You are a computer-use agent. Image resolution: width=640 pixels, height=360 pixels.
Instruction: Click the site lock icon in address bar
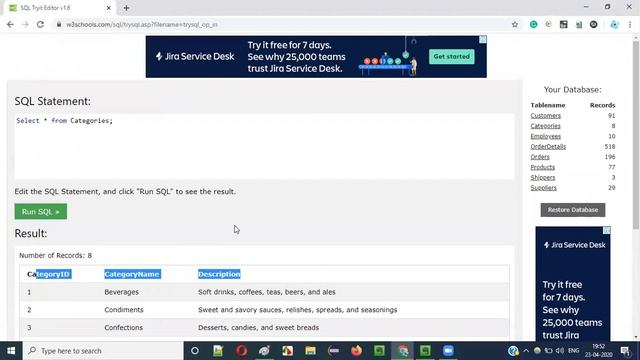coord(59,24)
